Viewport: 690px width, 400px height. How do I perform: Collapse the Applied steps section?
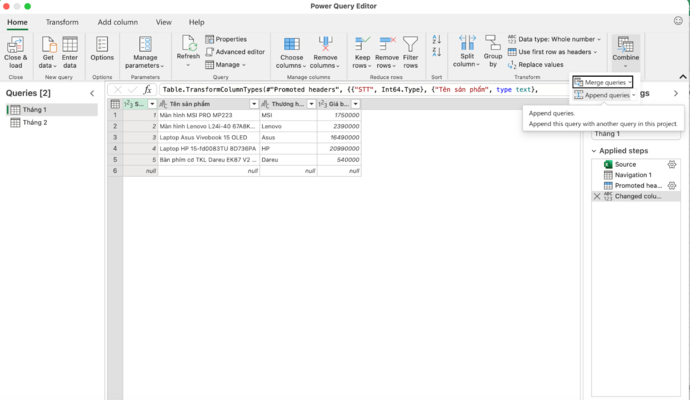[594, 151]
